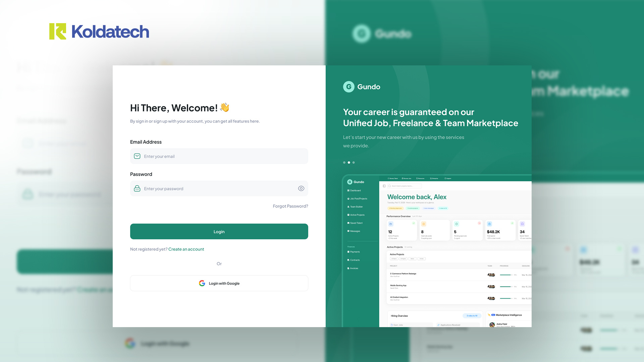
Task: Click the bookmark icon on the 34 card
Action: pos(522,224)
